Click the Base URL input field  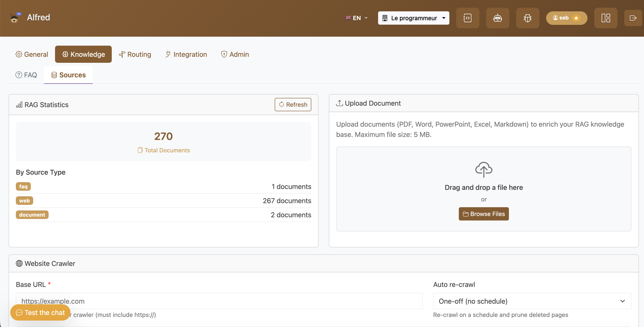coord(219,301)
